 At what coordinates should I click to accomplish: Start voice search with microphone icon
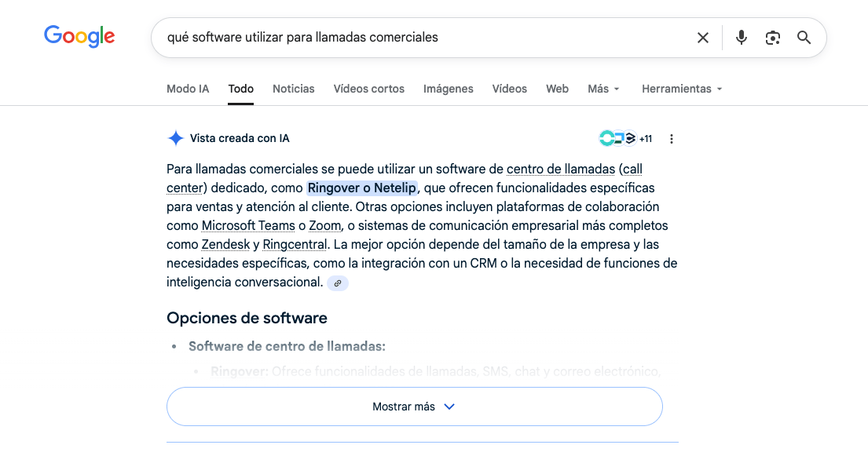click(741, 38)
